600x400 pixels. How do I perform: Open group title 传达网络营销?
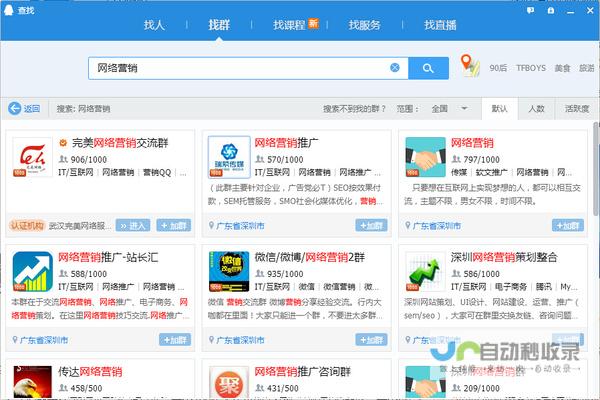tap(90, 371)
